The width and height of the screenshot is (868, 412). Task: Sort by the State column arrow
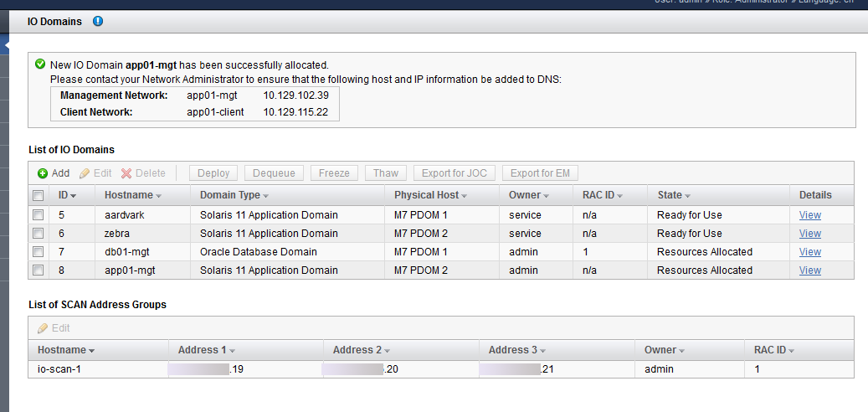[x=687, y=196]
